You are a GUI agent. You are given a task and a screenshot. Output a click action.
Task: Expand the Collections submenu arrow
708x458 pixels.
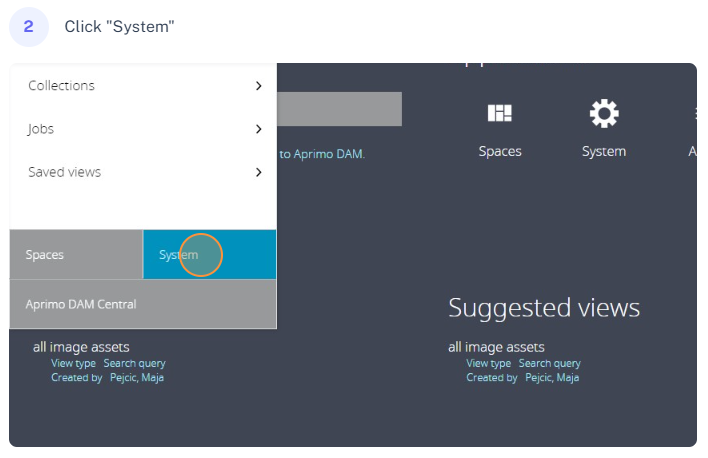[x=258, y=86]
